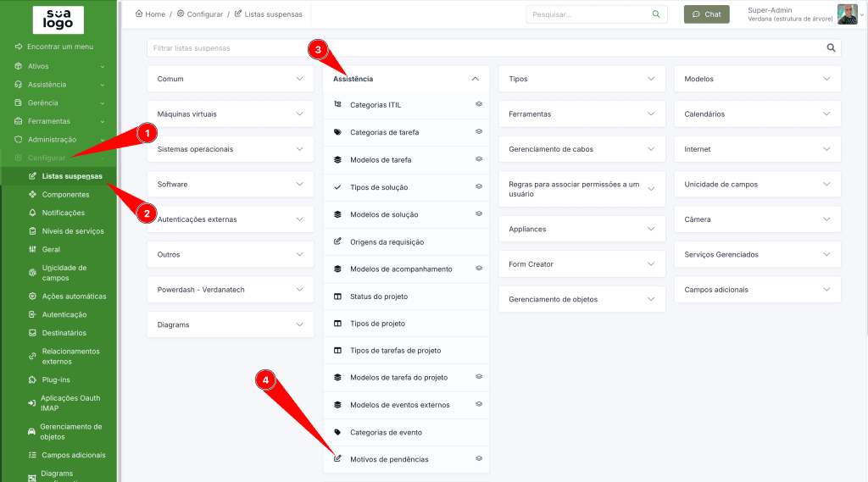The image size is (868, 482).
Task: Click the car icon beside Gerenciamento de objetos sidebar
Action: (31, 432)
